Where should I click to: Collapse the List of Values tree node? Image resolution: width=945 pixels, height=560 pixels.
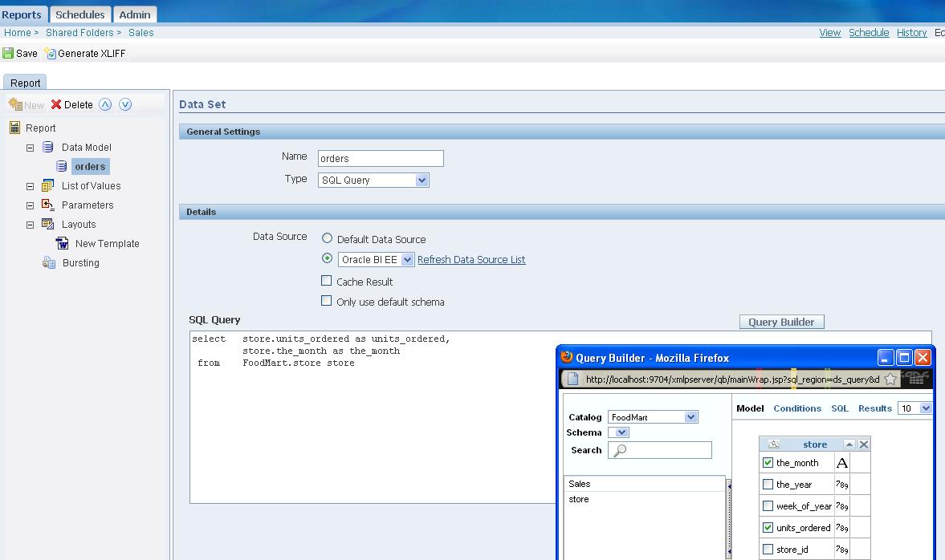(30, 187)
